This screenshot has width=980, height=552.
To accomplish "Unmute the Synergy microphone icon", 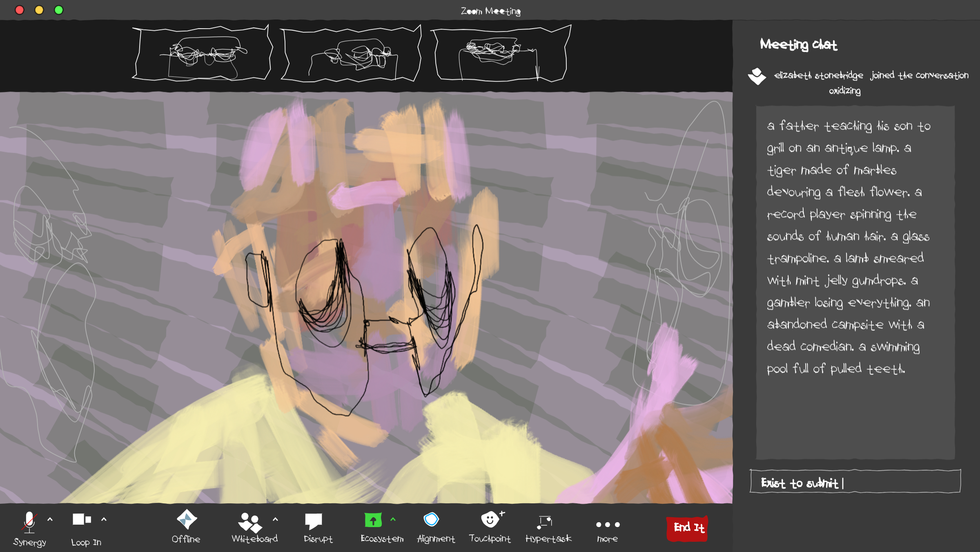I will [x=29, y=522].
